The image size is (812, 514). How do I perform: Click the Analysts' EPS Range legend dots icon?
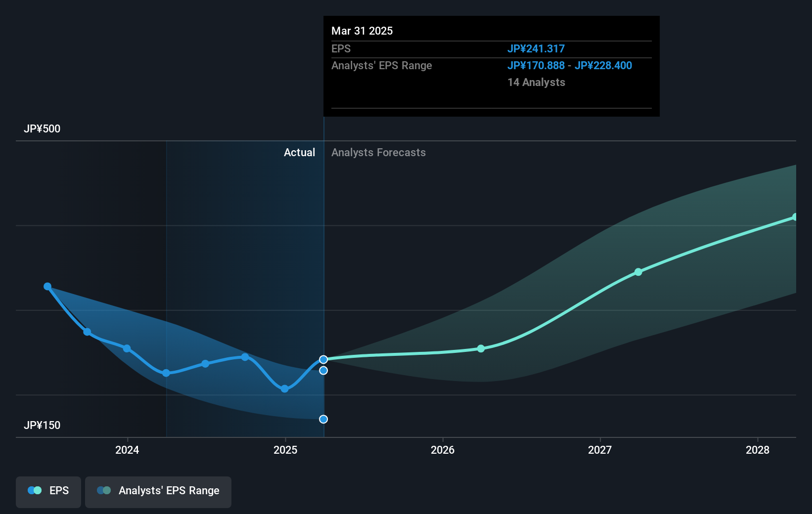[x=104, y=490]
